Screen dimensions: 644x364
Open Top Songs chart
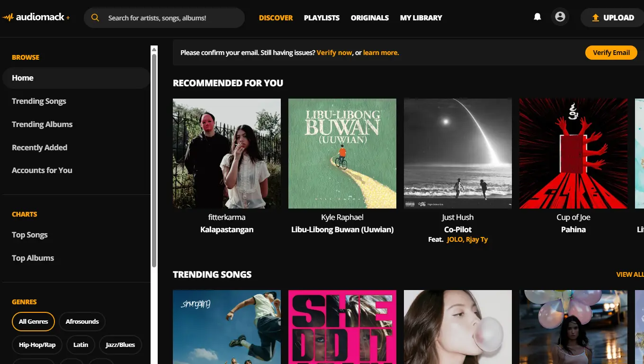30,235
